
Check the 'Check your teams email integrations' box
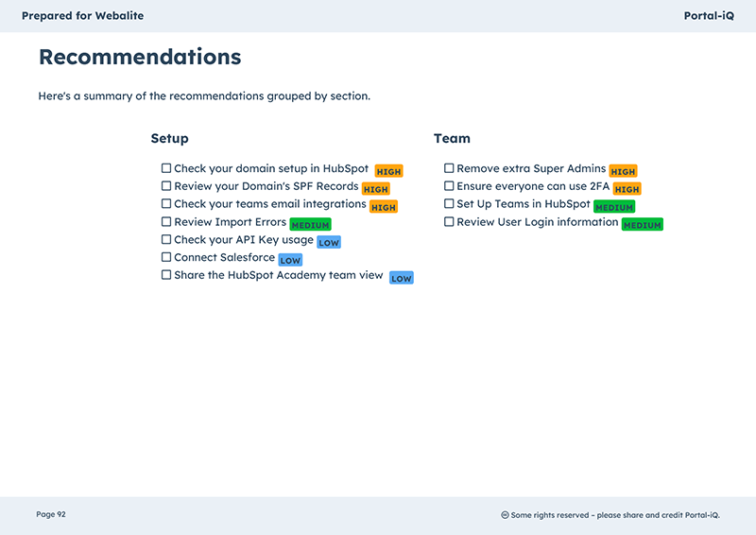click(x=166, y=203)
